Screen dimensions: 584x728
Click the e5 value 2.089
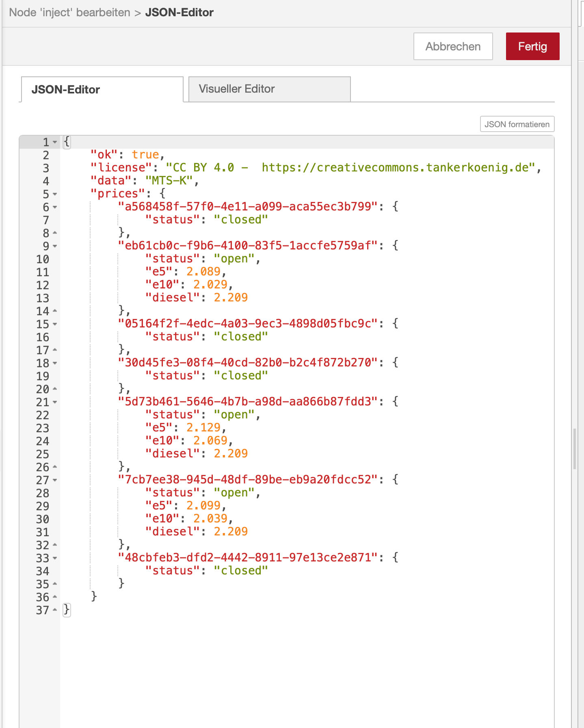[203, 272]
